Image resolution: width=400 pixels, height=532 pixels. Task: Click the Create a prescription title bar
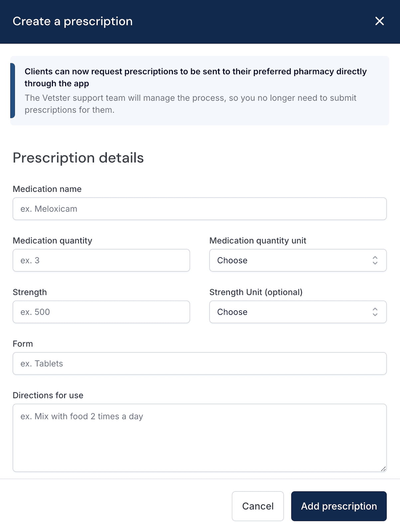pyautogui.click(x=72, y=21)
